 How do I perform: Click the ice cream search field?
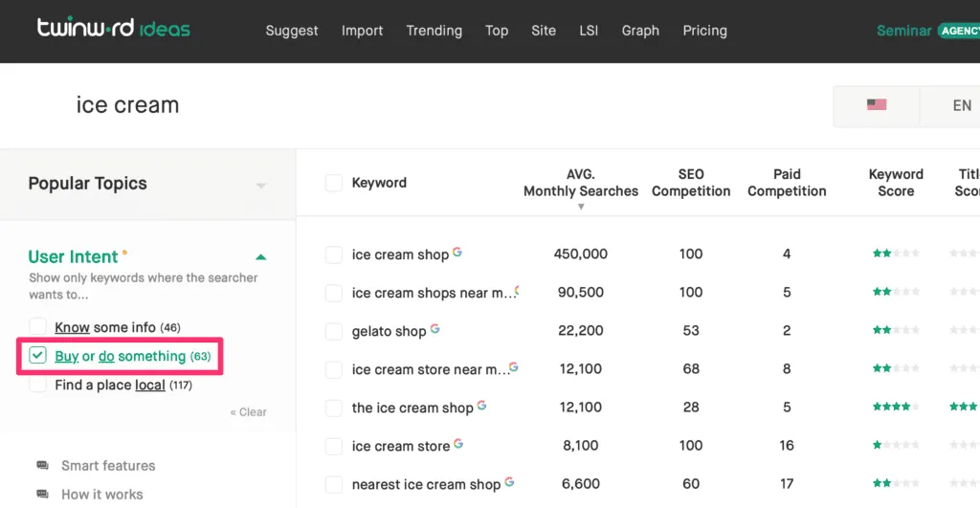[127, 105]
